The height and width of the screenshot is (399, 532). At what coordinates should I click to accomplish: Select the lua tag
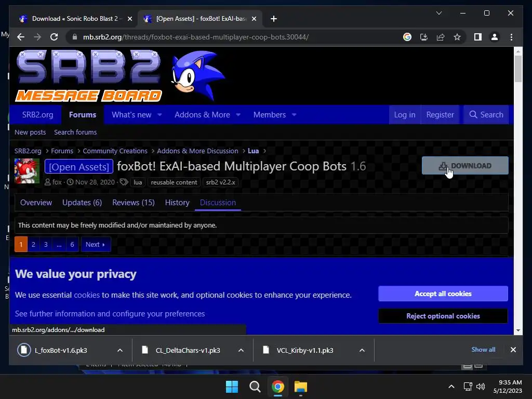[138, 182]
